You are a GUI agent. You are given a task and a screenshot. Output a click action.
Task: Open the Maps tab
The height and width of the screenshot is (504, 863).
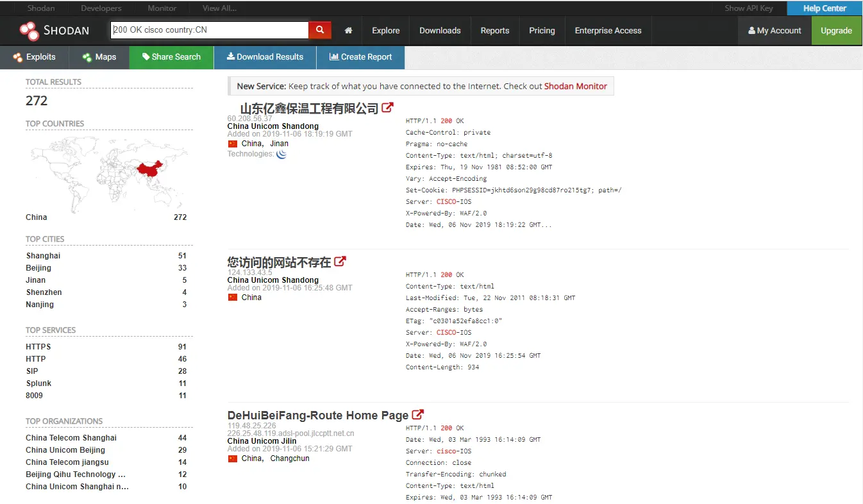(99, 57)
